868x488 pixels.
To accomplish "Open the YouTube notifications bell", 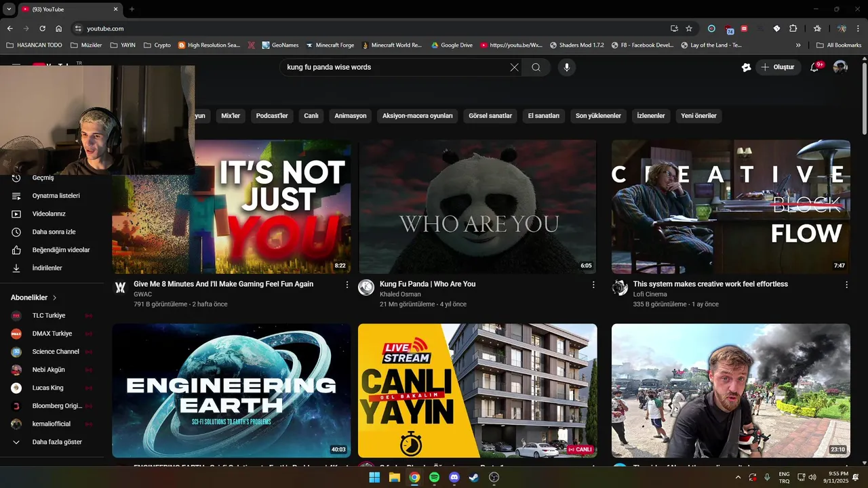I will point(814,67).
